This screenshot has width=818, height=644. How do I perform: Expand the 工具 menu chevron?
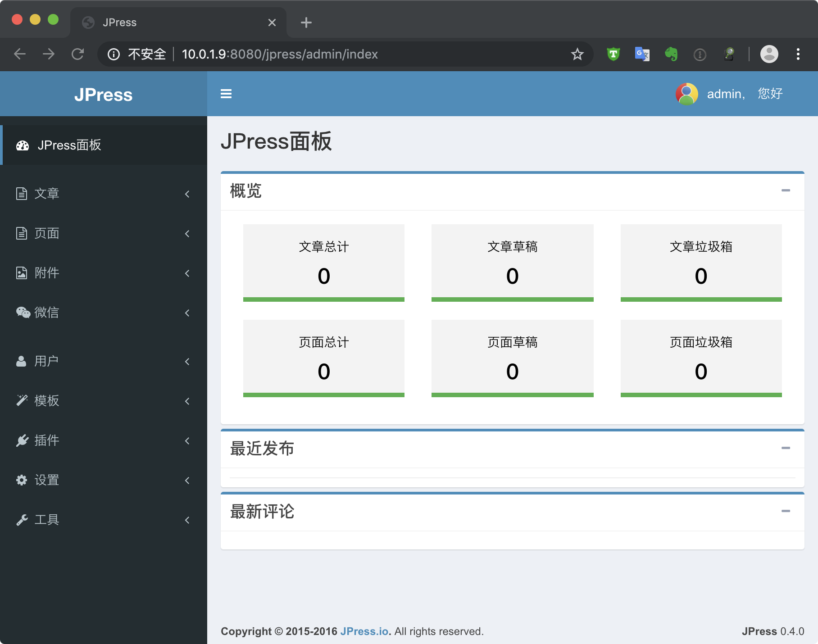tap(187, 520)
